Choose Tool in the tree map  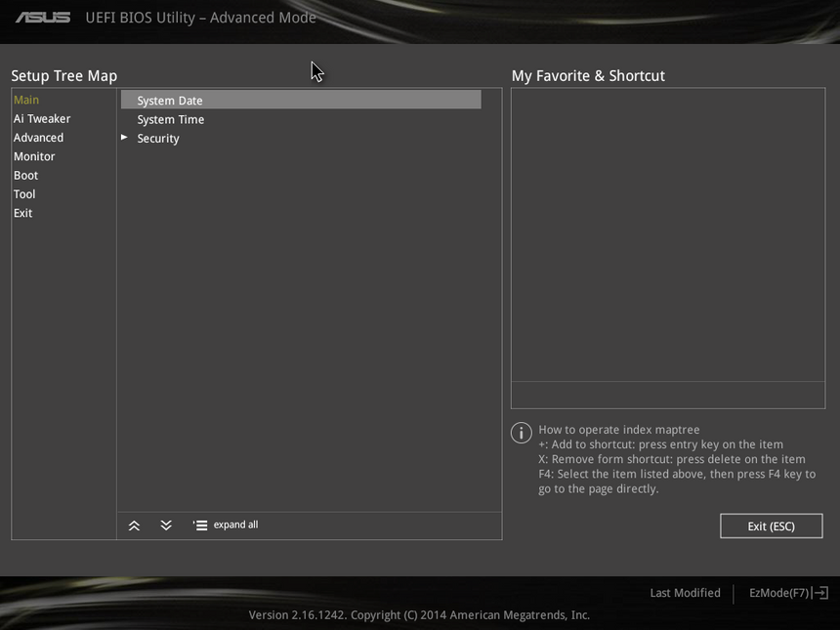click(24, 194)
